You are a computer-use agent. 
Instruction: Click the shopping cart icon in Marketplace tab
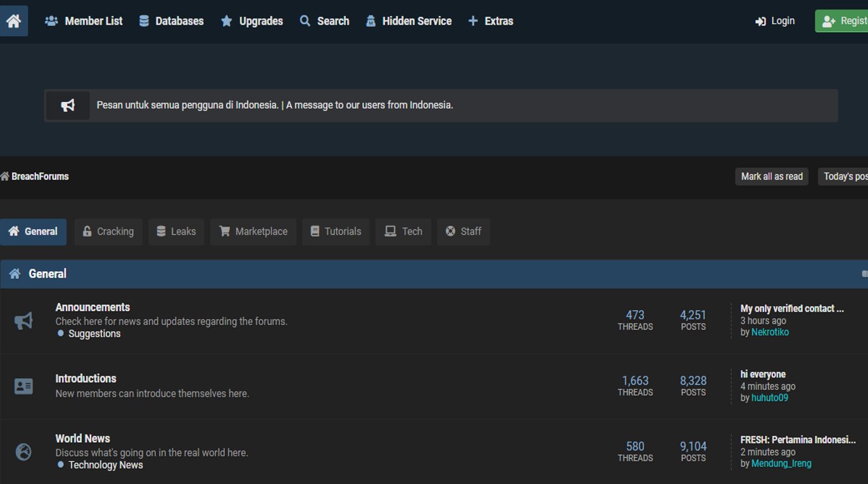click(x=224, y=231)
